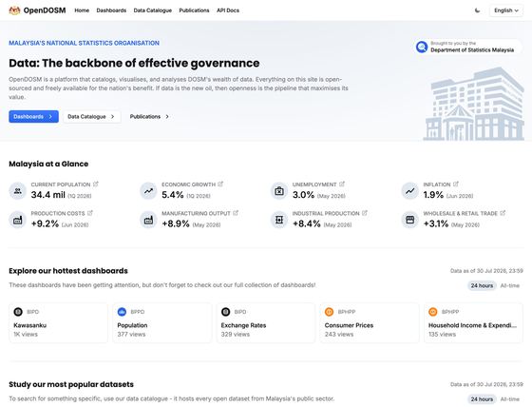Click the BIPD icon on Exchange Rates card
The height and width of the screenshot is (407, 532).
(x=226, y=312)
